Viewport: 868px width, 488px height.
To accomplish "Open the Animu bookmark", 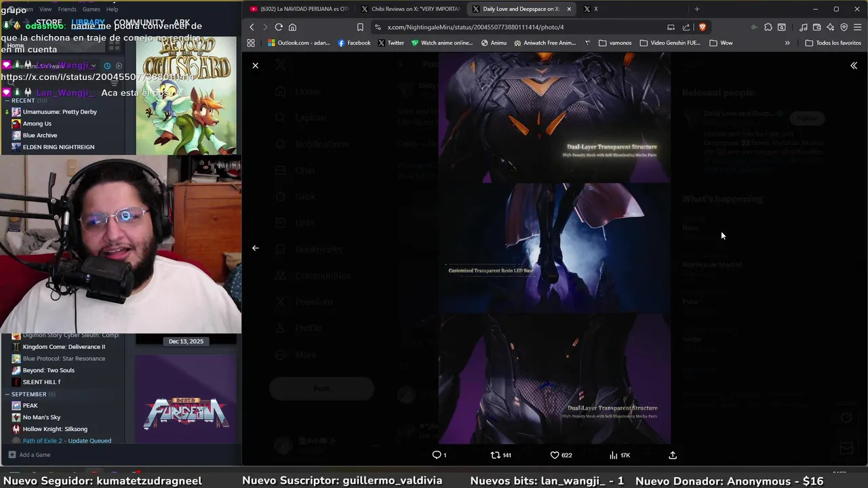I will tap(494, 43).
